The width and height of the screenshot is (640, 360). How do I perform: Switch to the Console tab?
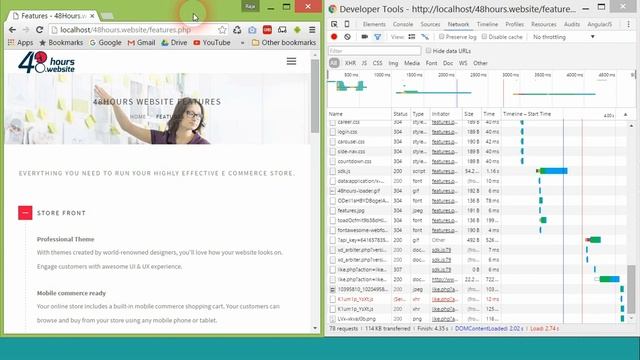403,24
